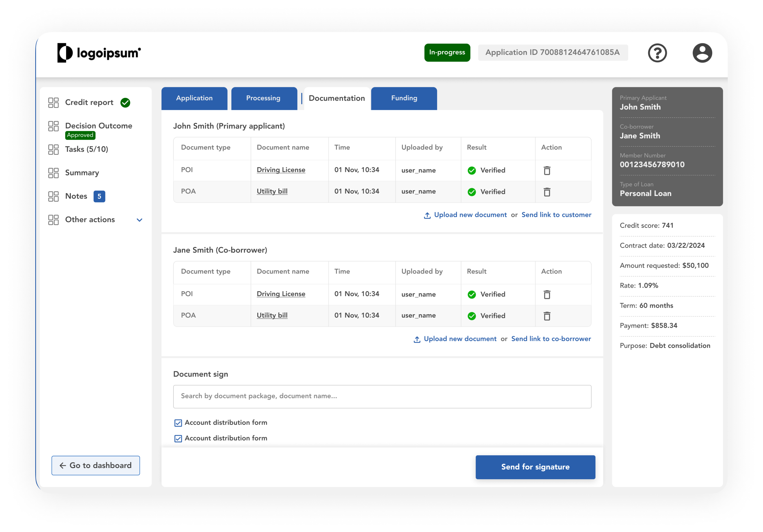The height and width of the screenshot is (532, 763).
Task: Click the Decision Outcome grid icon
Action: click(x=53, y=126)
